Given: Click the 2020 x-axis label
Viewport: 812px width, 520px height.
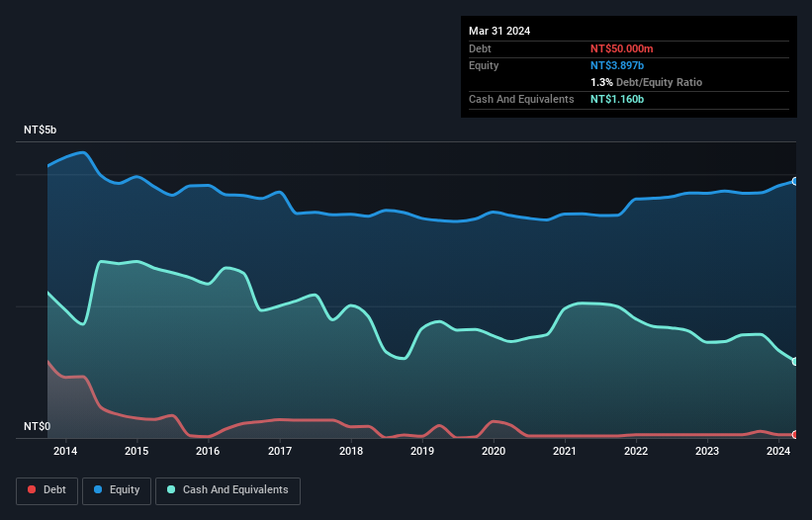Looking at the screenshot, I should click(494, 451).
